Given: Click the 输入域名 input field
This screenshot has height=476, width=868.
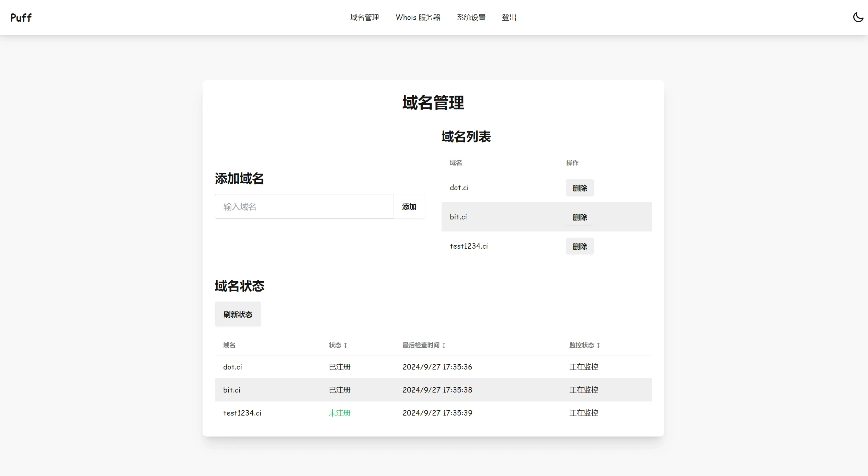Looking at the screenshot, I should (304, 206).
